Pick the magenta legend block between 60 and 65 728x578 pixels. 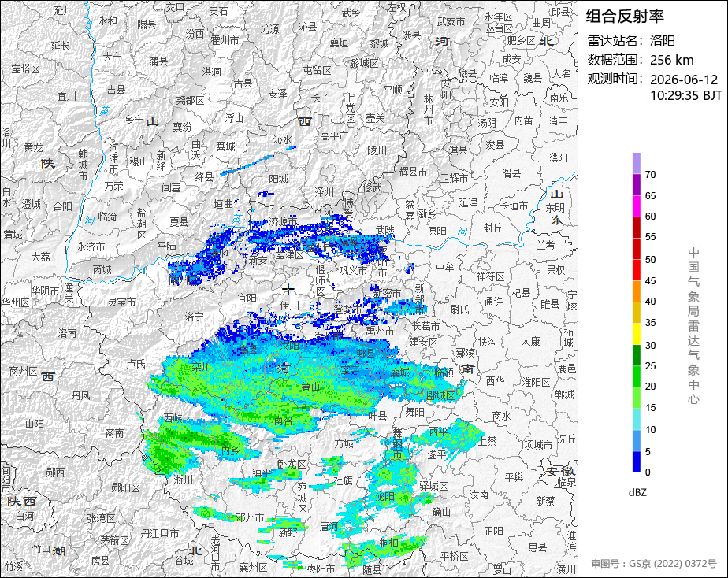point(636,206)
